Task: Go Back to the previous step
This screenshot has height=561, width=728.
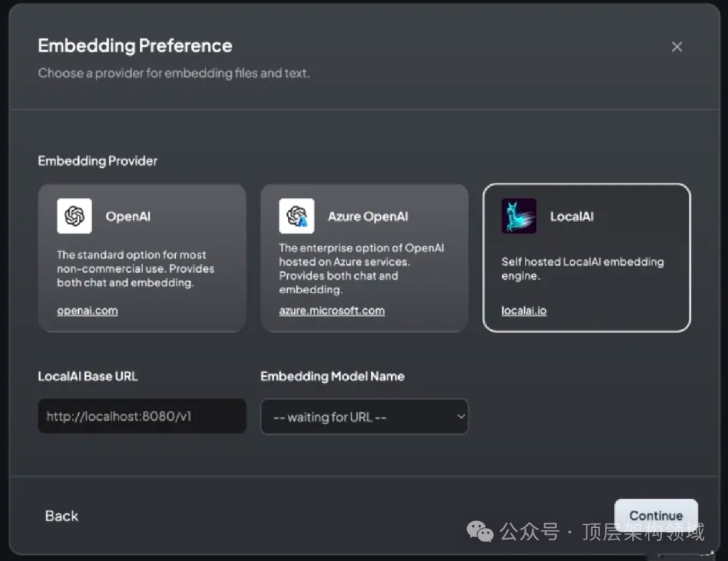Action: (x=62, y=516)
